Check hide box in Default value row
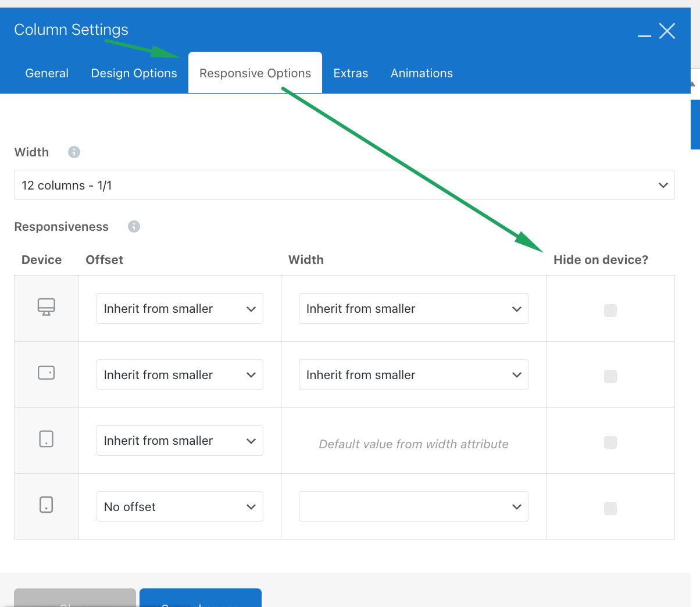The width and height of the screenshot is (700, 607). point(610,442)
